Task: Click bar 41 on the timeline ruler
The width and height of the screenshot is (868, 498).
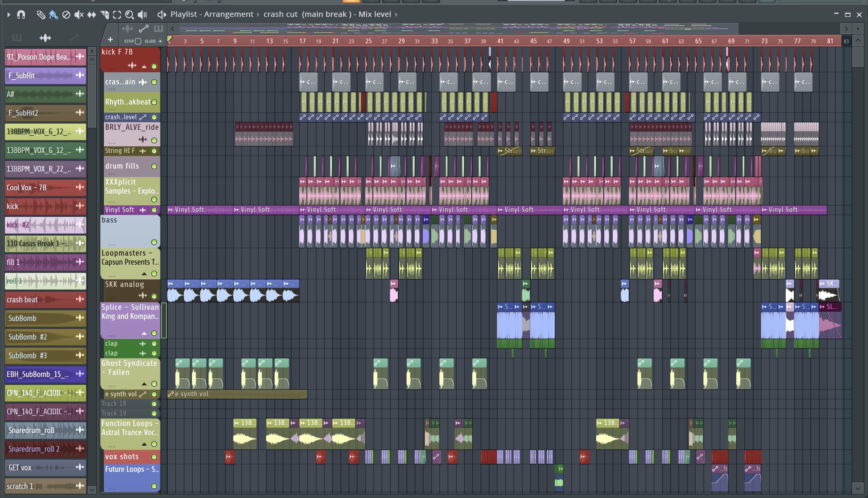Action: (500, 41)
